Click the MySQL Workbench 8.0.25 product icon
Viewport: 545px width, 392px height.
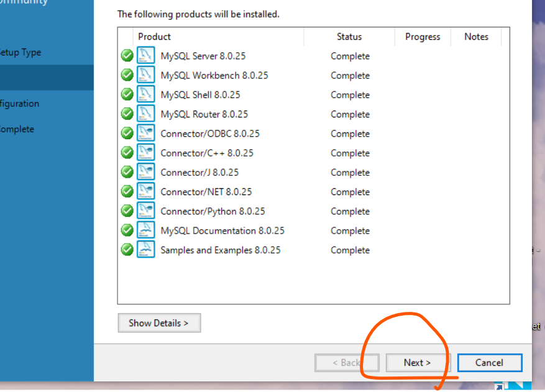145,75
